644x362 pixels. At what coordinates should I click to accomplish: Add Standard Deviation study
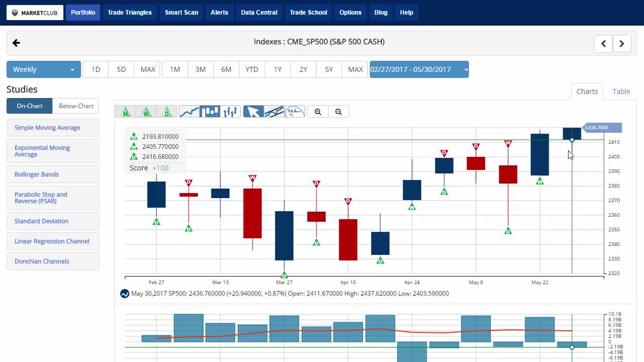[53, 221]
